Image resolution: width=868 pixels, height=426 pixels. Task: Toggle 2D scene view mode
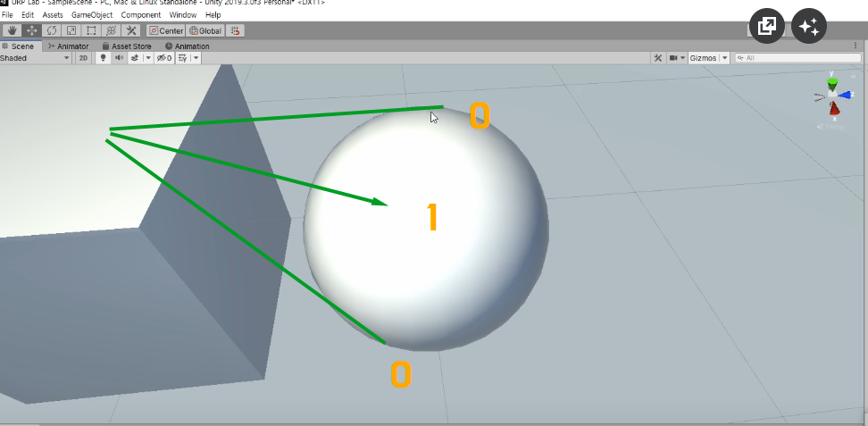[x=83, y=58]
